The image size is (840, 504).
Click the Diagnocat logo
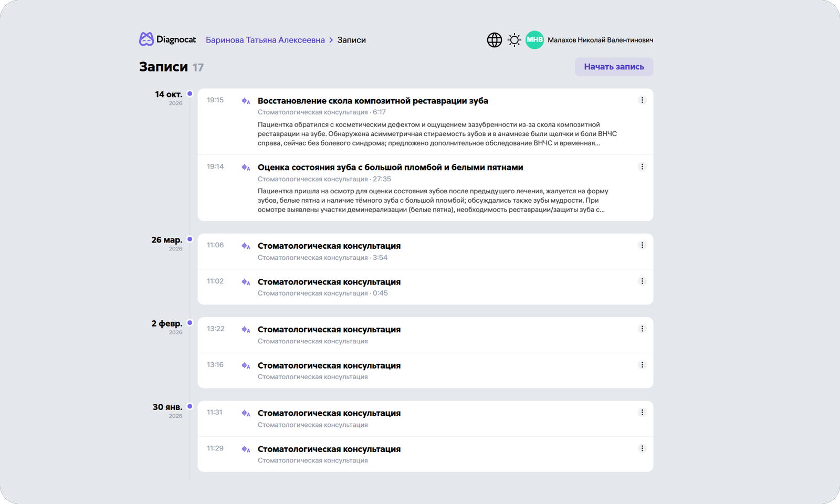click(x=167, y=39)
